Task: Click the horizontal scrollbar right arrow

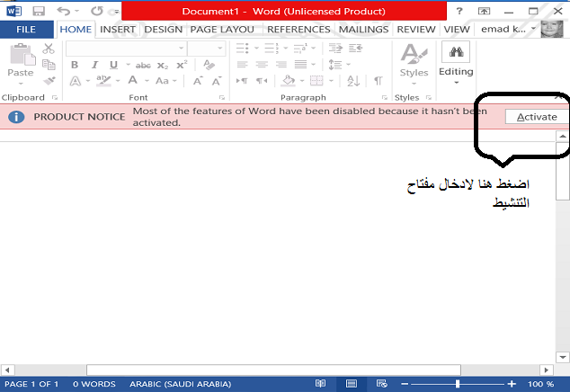Action: [x=546, y=370]
